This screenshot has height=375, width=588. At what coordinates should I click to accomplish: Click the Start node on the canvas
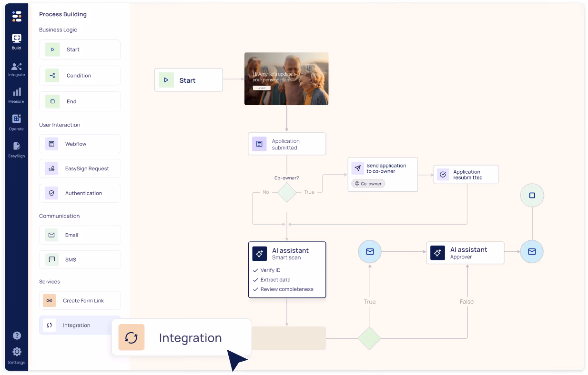click(189, 80)
